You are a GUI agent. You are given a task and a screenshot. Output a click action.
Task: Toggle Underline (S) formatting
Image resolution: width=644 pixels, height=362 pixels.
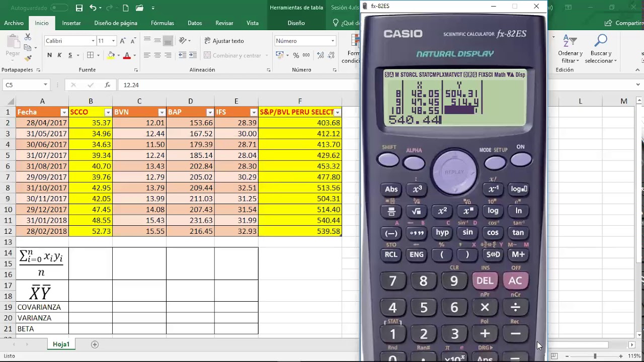70,55
